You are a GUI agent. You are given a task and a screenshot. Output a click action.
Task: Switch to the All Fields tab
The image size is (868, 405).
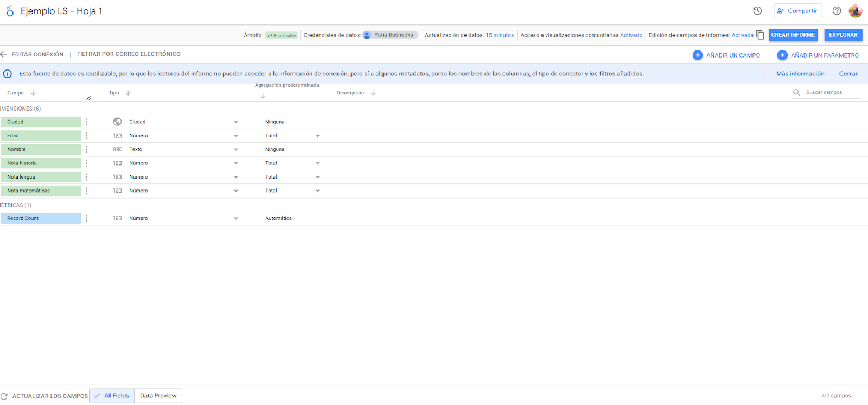click(112, 396)
